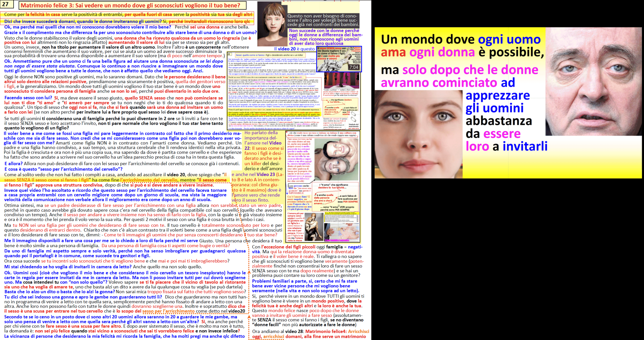Viewport: 644px width, 340px height.
Task: Click line "Dici che invece succederà domani"
Action: [x=127, y=21]
